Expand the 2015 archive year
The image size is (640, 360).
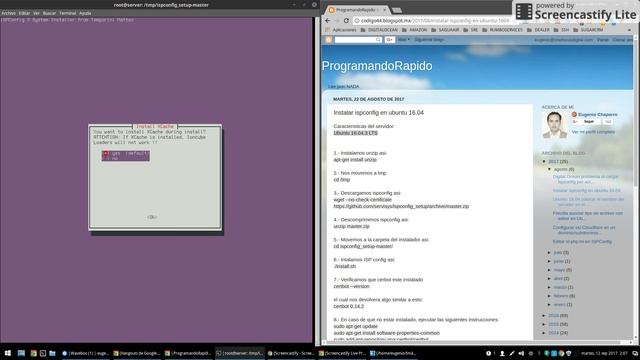(x=544, y=324)
